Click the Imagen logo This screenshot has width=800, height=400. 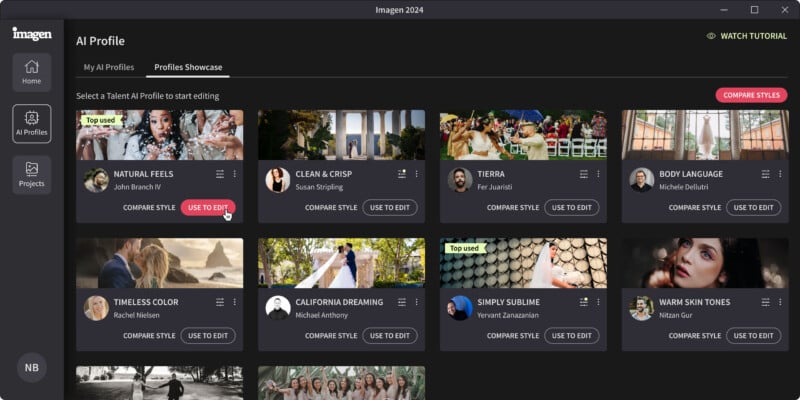pyautogui.click(x=32, y=34)
